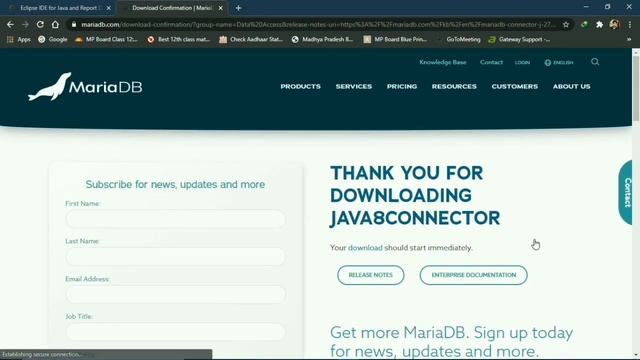Close the Eclipse IDE tab
This screenshot has height=360, width=640.
109,8
